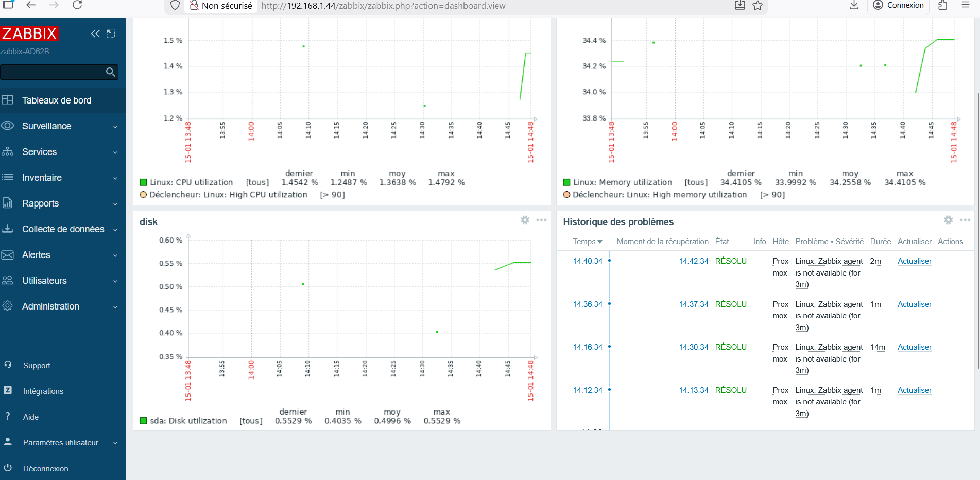
Task: Open the disk widget three-dots menu
Action: tap(541, 220)
